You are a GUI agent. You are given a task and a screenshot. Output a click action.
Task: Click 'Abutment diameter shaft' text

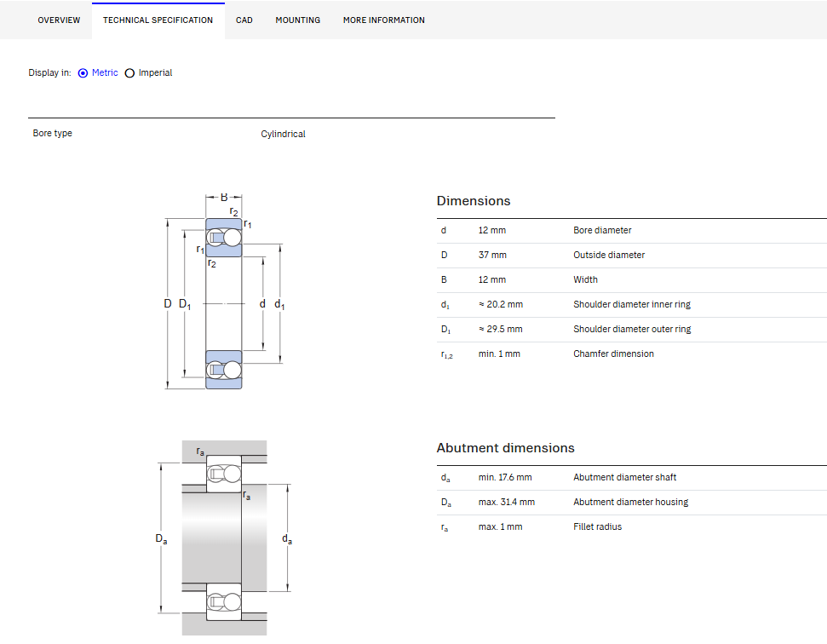click(624, 477)
